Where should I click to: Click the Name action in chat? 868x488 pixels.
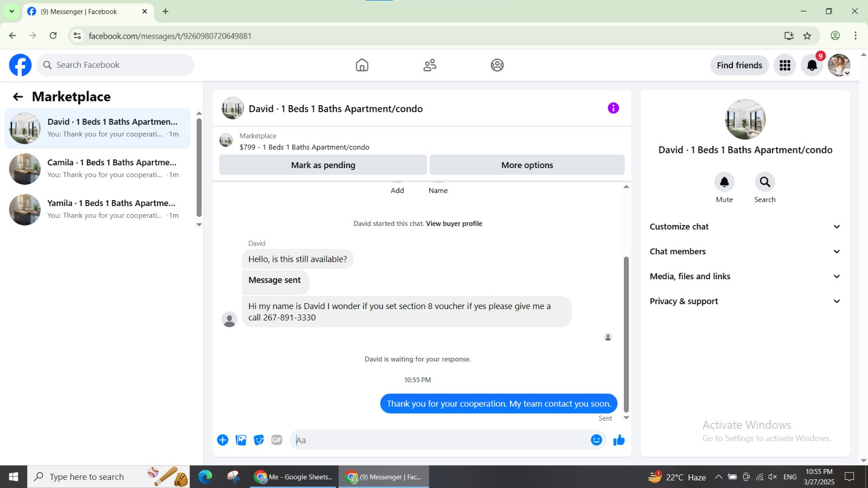click(438, 190)
